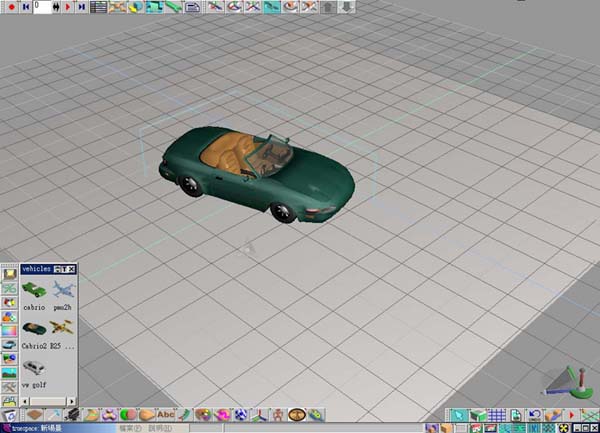
Task: Open the car objects library icon
Action: coord(9,345)
